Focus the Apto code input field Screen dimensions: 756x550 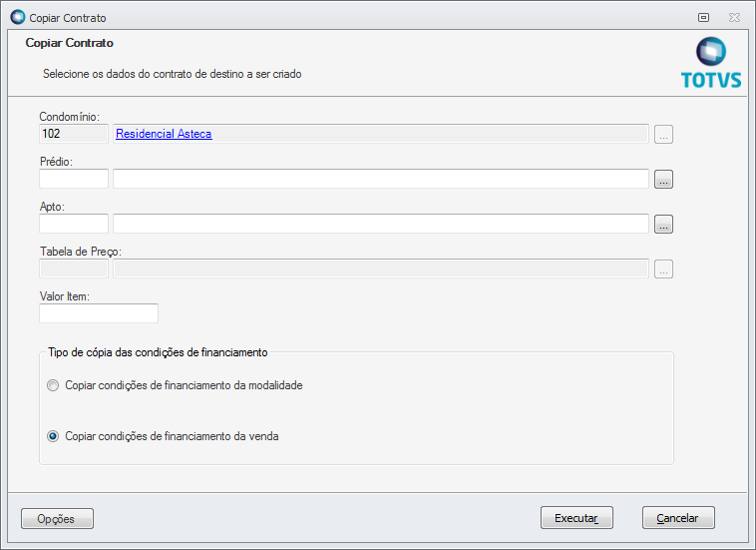point(74,224)
